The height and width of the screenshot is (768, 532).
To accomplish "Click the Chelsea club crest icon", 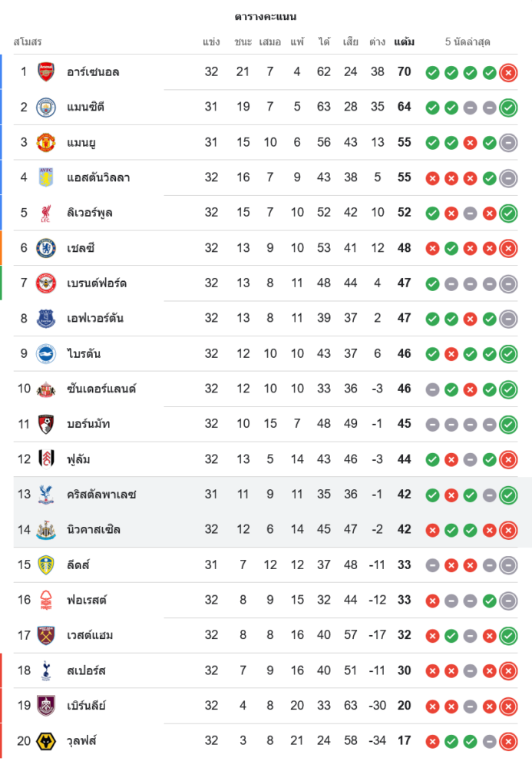I will click(46, 248).
